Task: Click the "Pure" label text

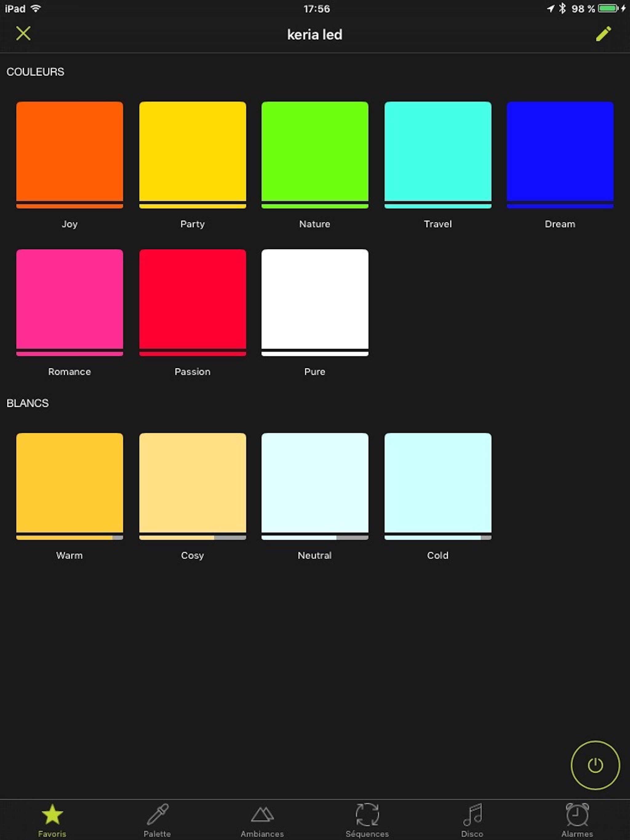Action: click(315, 372)
